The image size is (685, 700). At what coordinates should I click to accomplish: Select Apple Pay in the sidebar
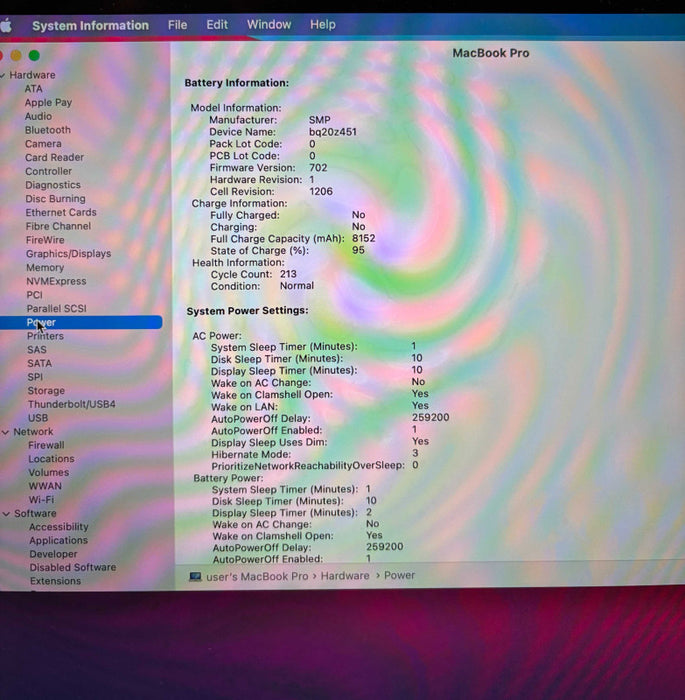48,103
